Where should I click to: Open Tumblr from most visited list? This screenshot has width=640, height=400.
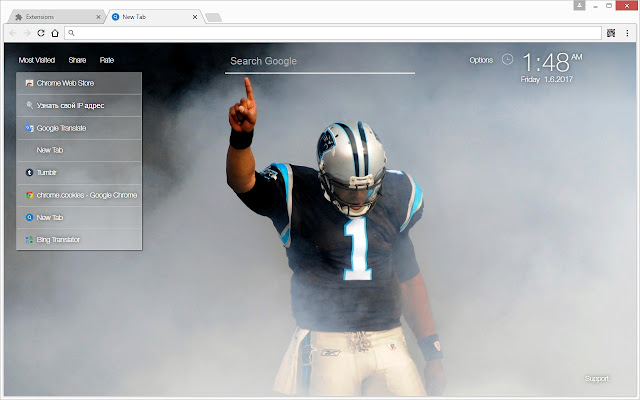(x=79, y=173)
